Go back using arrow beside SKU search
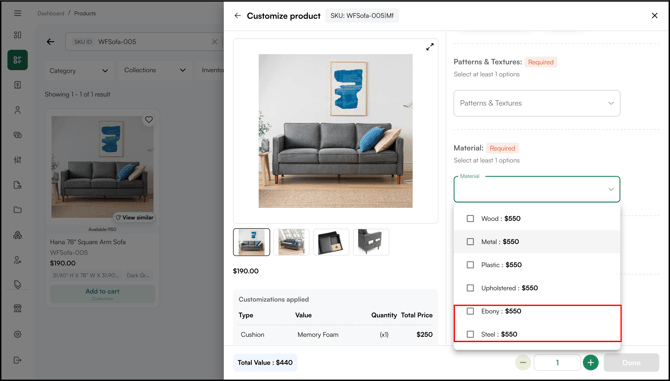 (x=50, y=41)
